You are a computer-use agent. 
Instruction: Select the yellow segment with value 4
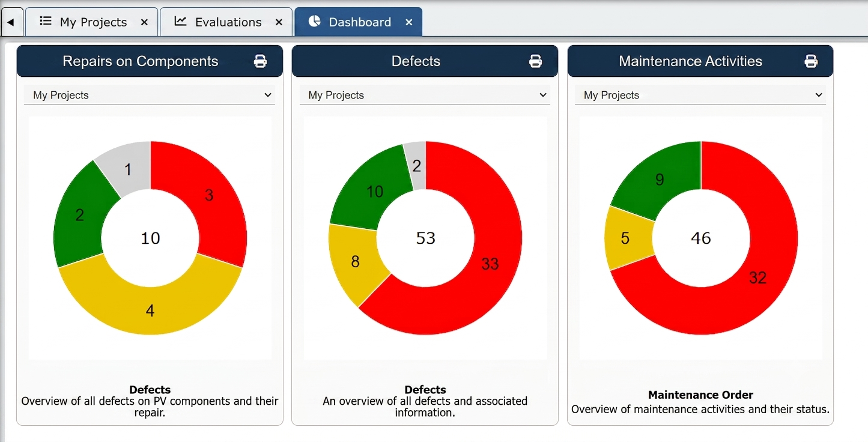pyautogui.click(x=150, y=310)
